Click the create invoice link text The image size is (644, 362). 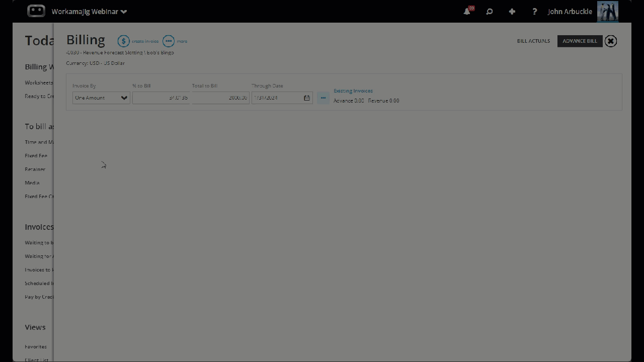145,41
